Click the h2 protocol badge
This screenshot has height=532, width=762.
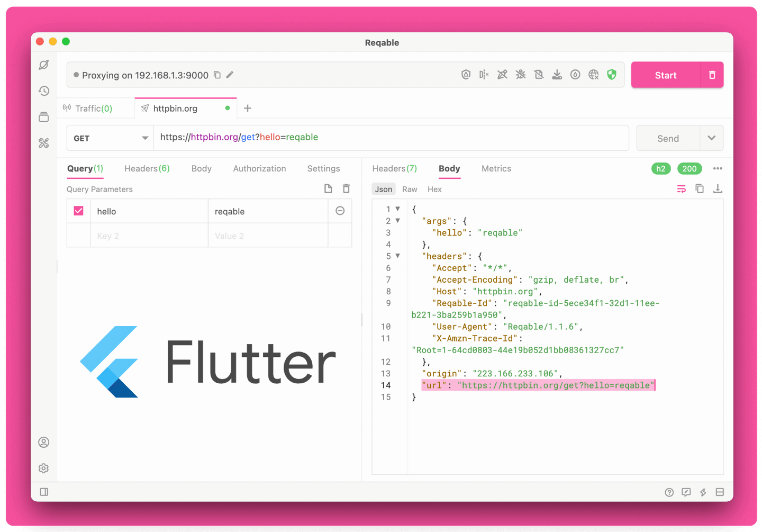[x=661, y=169]
